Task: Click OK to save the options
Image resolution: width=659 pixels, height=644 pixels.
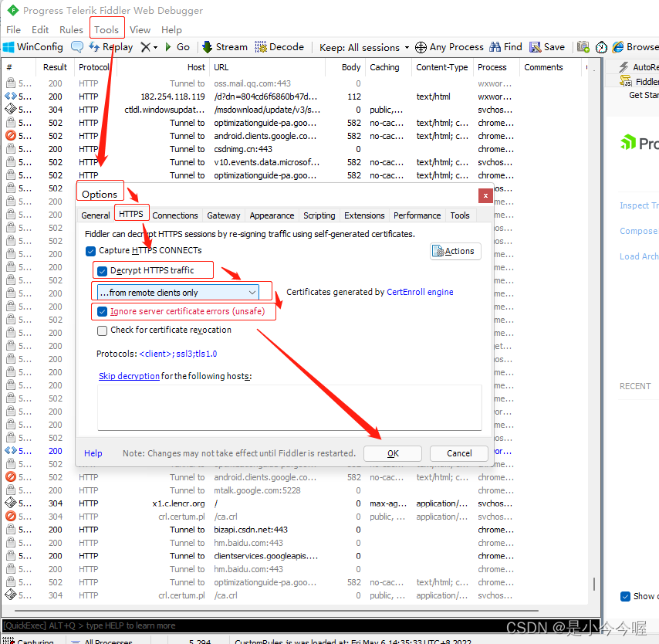Action: [x=393, y=453]
